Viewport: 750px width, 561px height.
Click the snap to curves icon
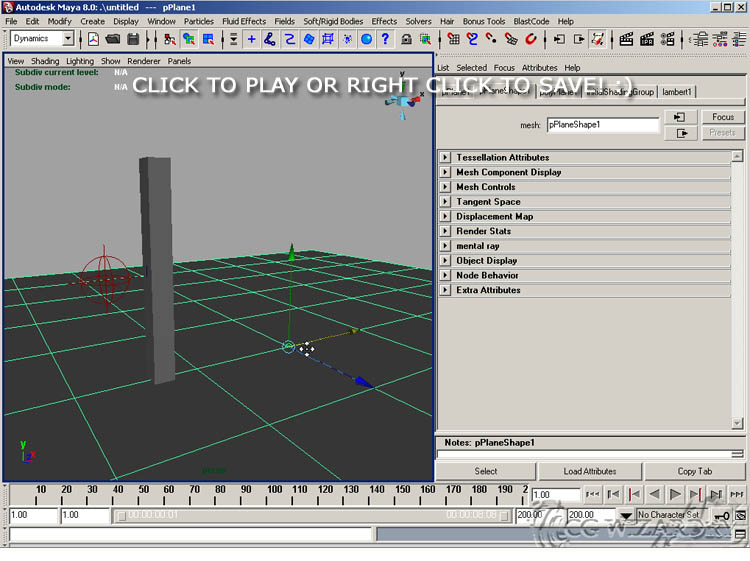click(x=472, y=39)
